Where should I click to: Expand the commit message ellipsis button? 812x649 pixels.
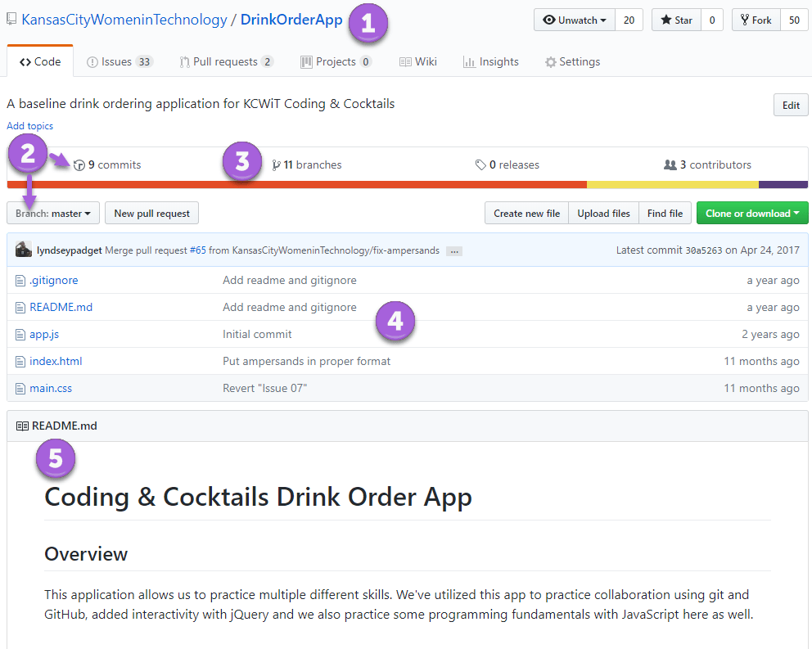point(454,250)
